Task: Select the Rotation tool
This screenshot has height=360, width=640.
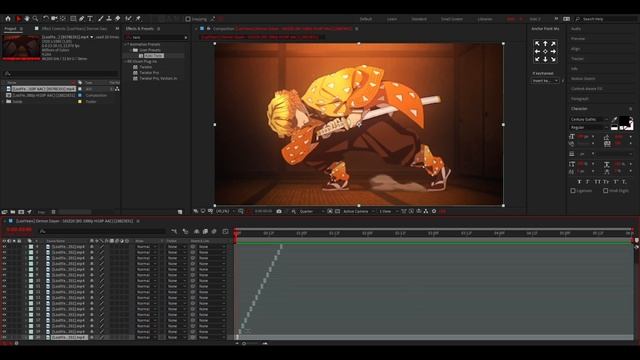Action: click(46, 19)
